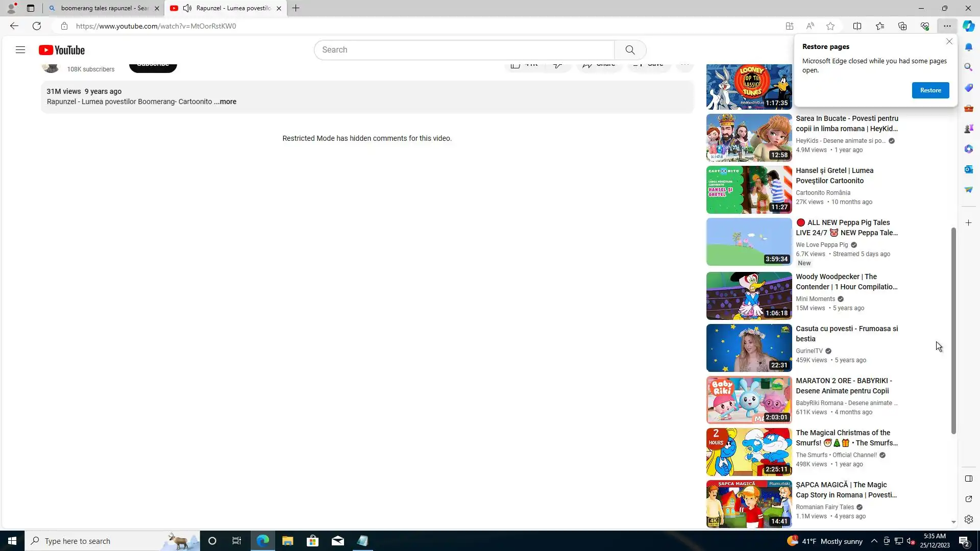Open the Edge split screen icon
Screen dimensions: 980x551
[857, 26]
